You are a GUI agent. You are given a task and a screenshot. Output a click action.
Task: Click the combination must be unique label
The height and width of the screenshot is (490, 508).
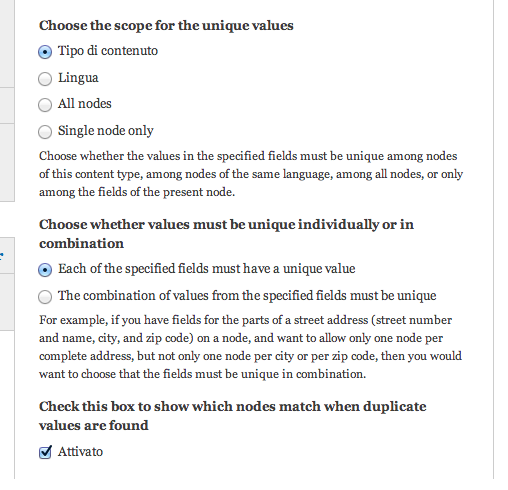pos(247,296)
